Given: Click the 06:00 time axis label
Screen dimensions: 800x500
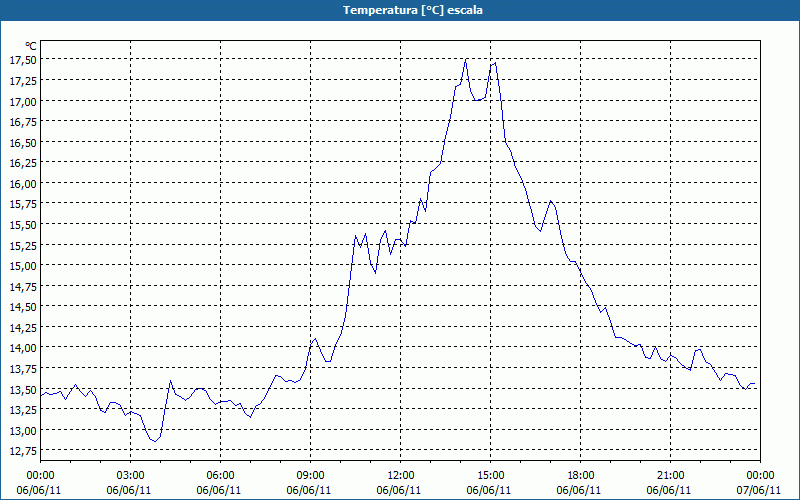Looking at the screenshot, I should 220,476.
